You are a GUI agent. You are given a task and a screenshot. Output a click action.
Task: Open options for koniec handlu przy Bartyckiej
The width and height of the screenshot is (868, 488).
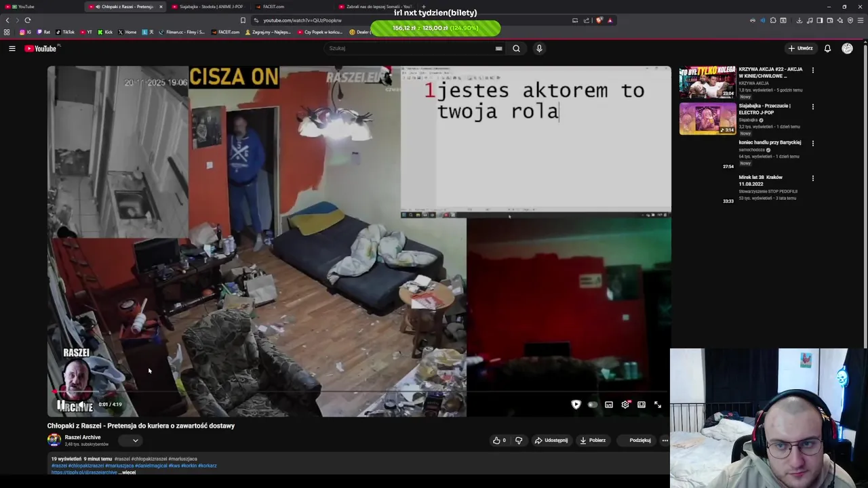(813, 143)
